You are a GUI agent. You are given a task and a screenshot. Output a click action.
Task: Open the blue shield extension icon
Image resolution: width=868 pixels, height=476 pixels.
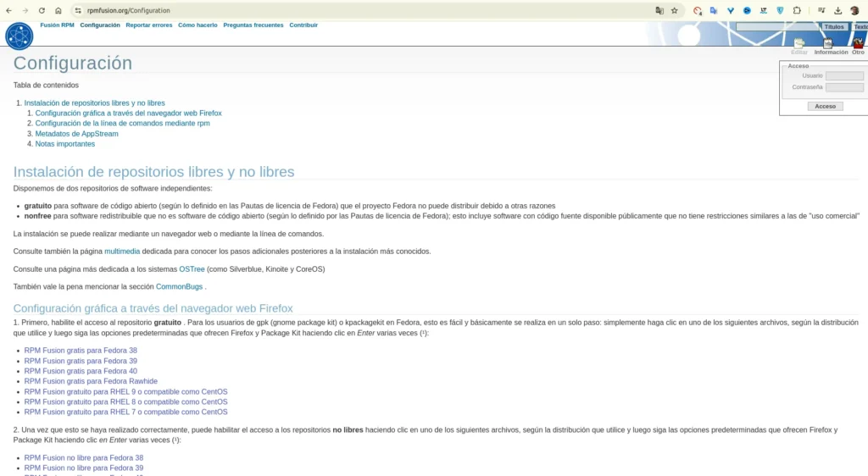click(x=780, y=10)
